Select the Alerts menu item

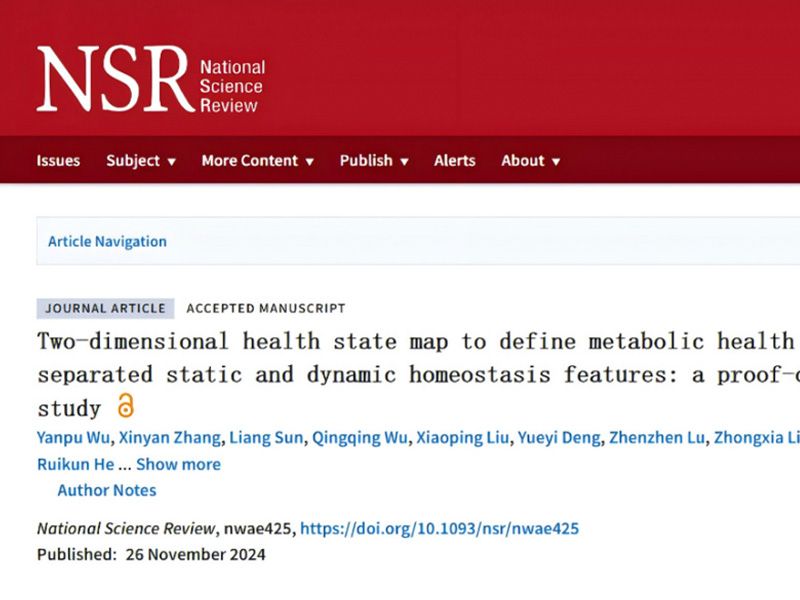tap(454, 161)
